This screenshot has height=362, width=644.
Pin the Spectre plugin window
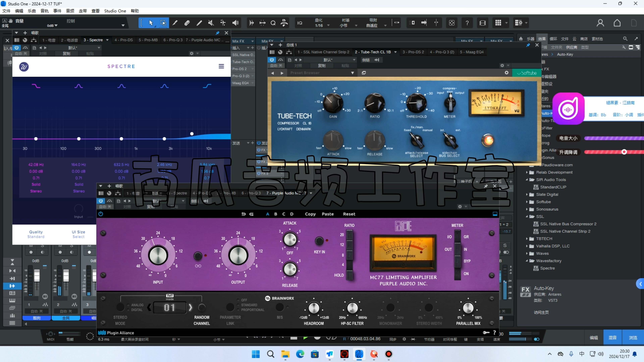click(x=218, y=33)
